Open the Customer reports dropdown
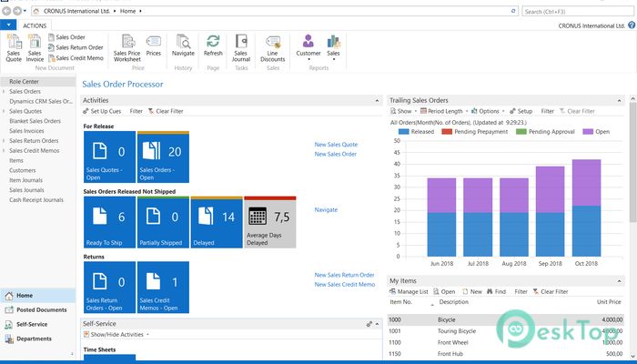Image resolution: width=637 pixels, height=364 pixels. click(x=308, y=48)
